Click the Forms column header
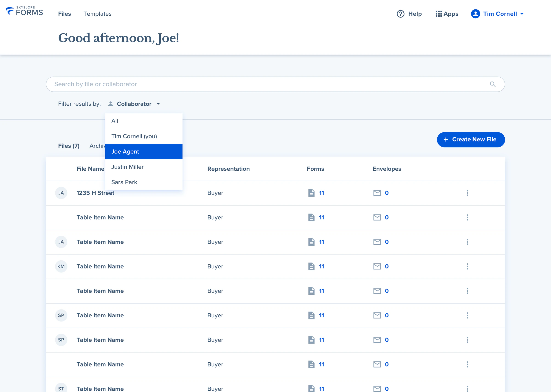551x392 pixels. pos(315,169)
